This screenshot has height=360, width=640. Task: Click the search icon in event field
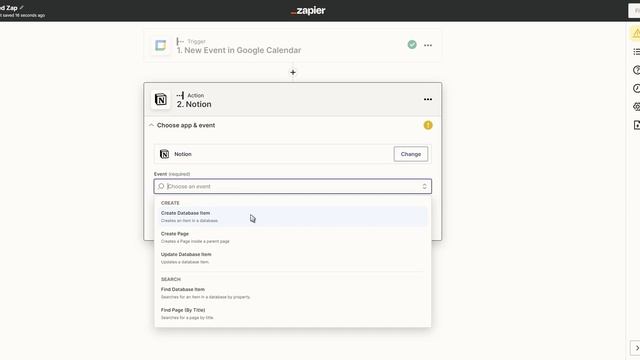click(x=161, y=186)
